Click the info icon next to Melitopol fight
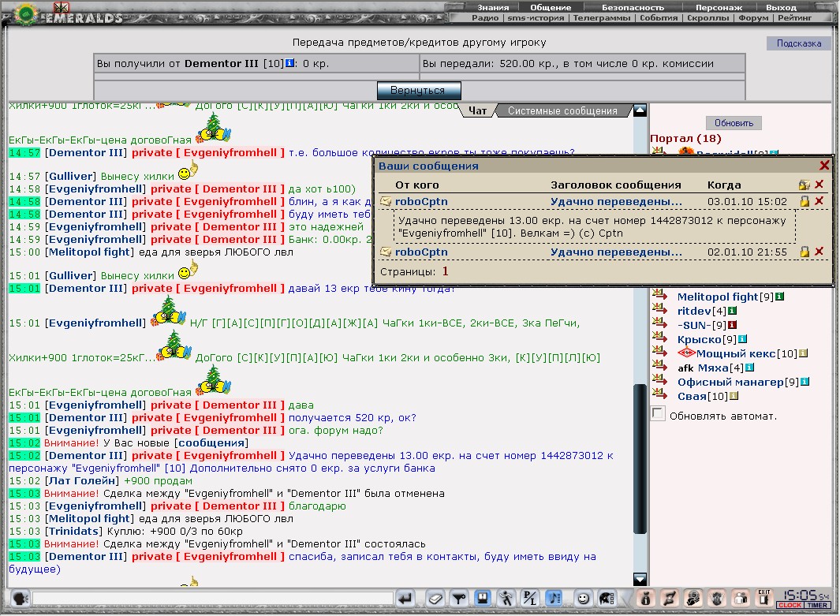The image size is (840, 616). [779, 297]
